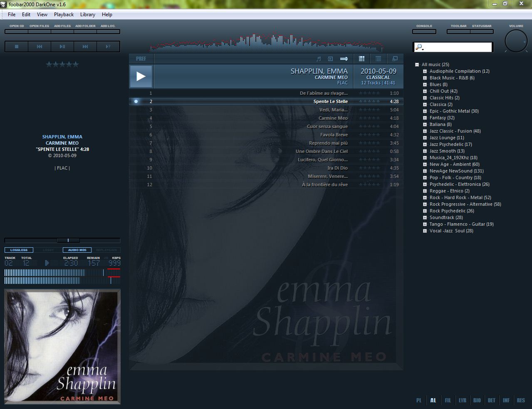Open the PREF preferences button
532x409 pixels.
tap(141, 59)
